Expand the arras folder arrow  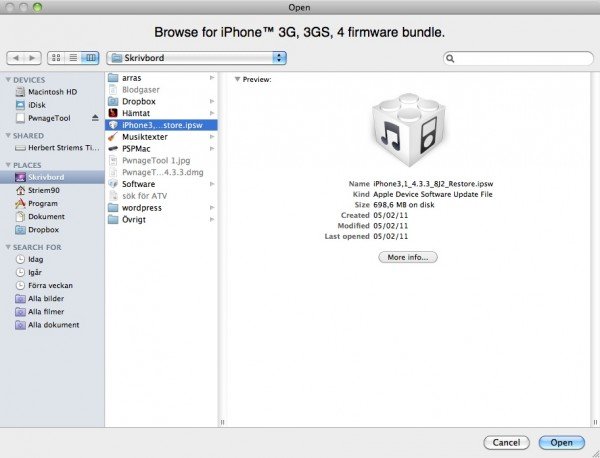pyautogui.click(x=212, y=78)
